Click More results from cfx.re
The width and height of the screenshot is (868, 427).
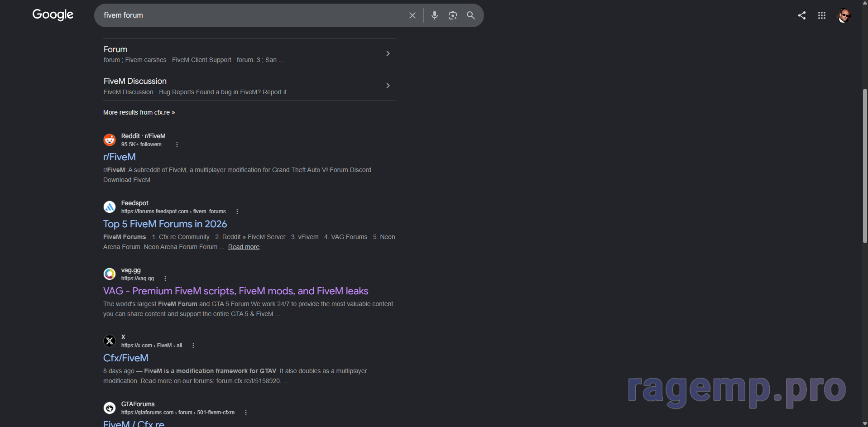(139, 112)
